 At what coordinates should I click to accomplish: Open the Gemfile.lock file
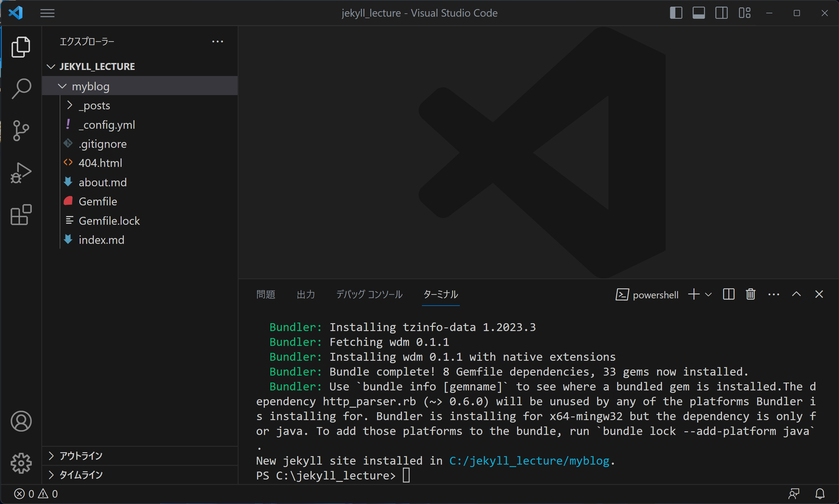(x=140, y=221)
